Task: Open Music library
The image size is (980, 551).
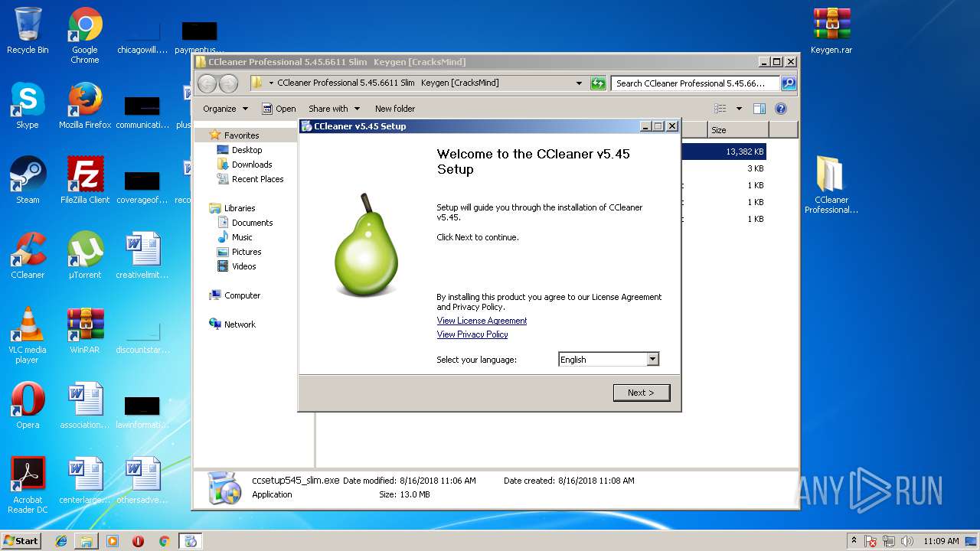Action: (x=242, y=237)
